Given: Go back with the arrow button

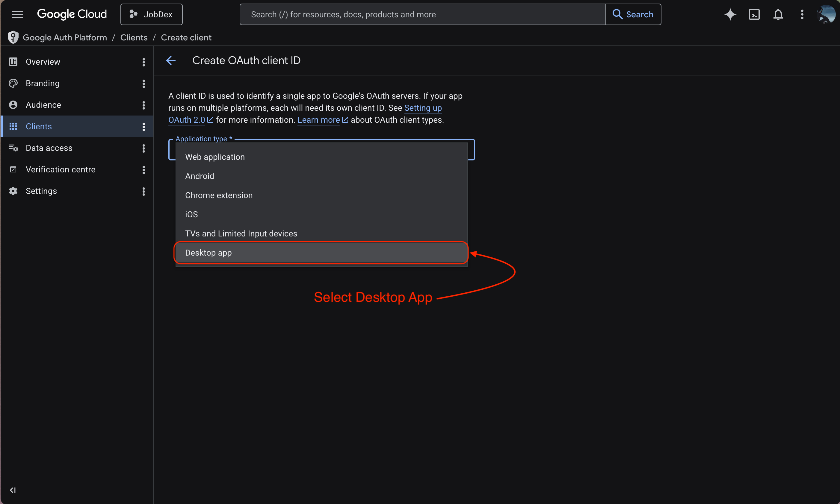Looking at the screenshot, I should [x=171, y=60].
